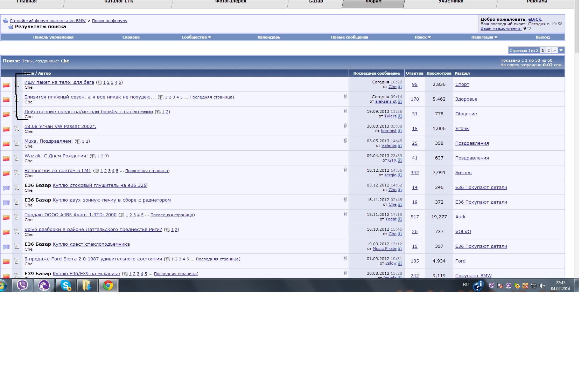Open multi-page icon for 'Ищу пакет' thread
The image size is (588, 368).
pos(100,83)
